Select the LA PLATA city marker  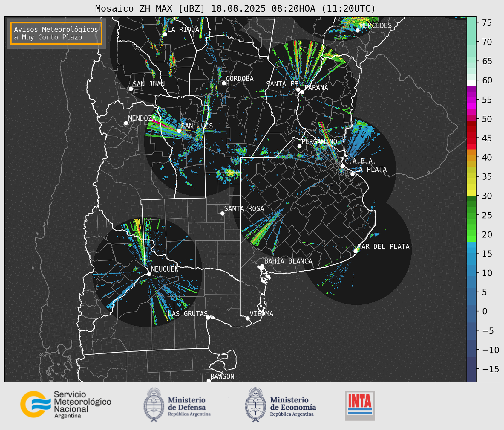point(353,174)
